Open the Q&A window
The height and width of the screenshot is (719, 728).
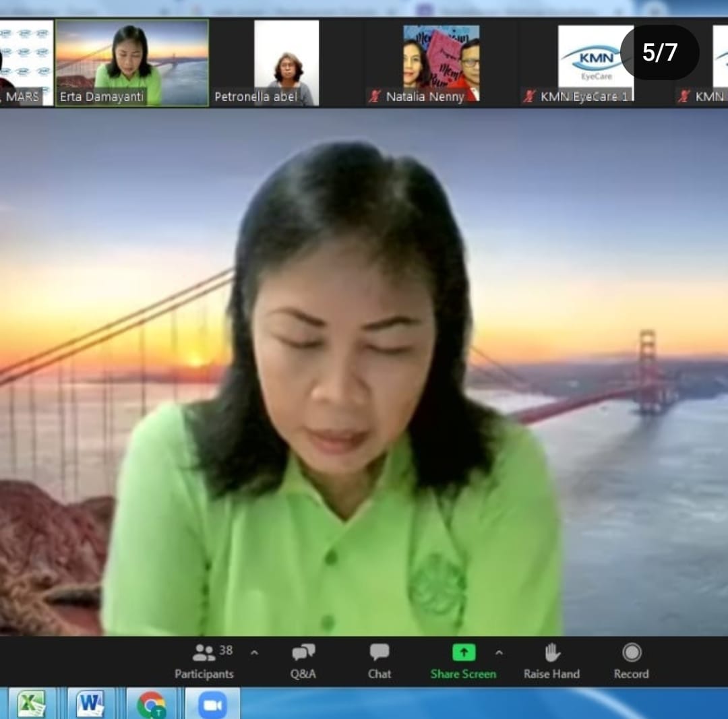303,661
